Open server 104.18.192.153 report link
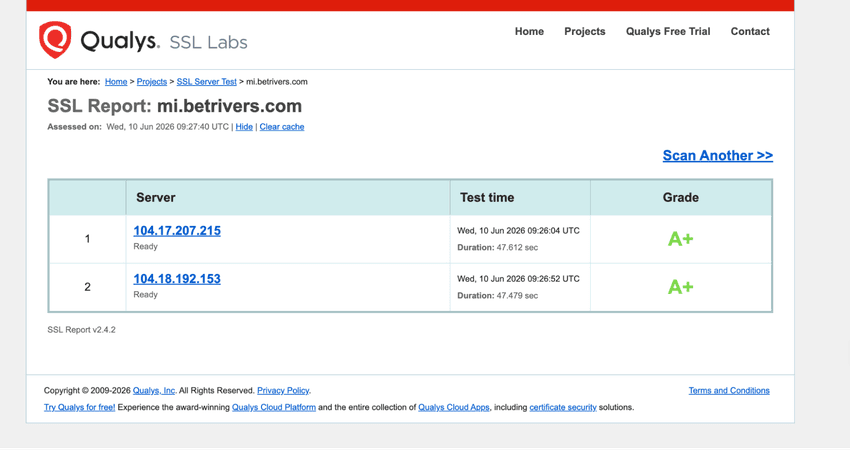 pyautogui.click(x=177, y=279)
